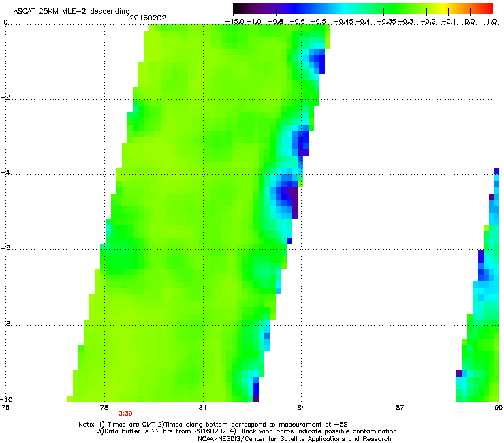
Task: Click the color bar label '0.0'
Action: pos(470,22)
